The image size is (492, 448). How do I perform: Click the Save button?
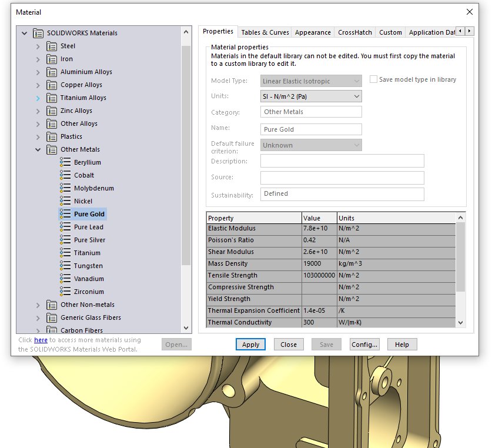pos(326,345)
